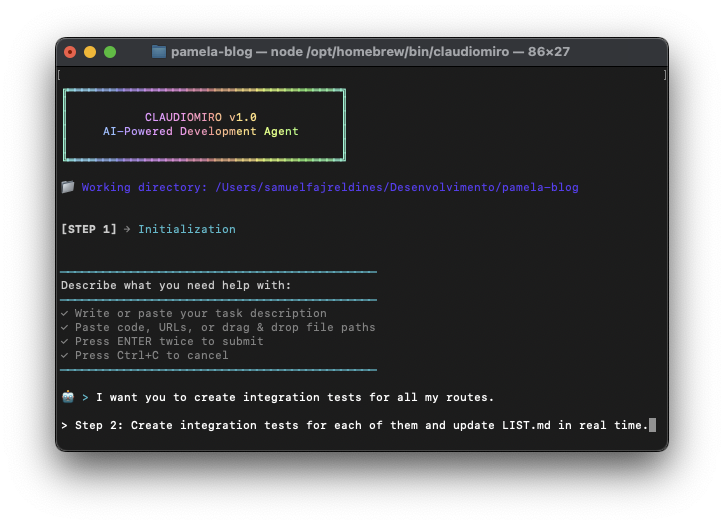Close the terminal window with red button
Viewport: 724px width, 525px height.
(70, 51)
